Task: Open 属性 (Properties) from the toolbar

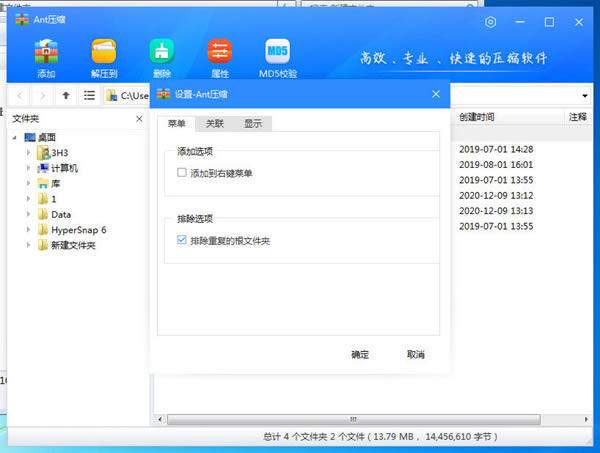Action: click(219, 54)
